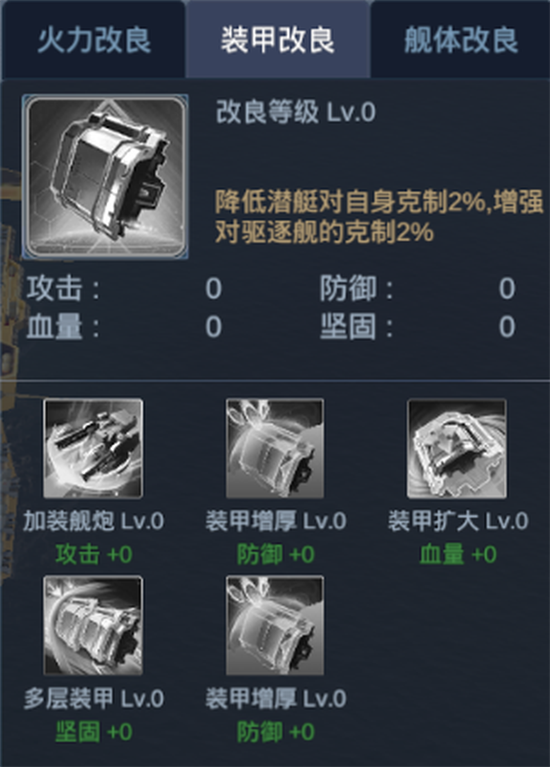The height and width of the screenshot is (767, 550).
Task: Select the 加装舰炮 cannon icon
Action: click(93, 449)
